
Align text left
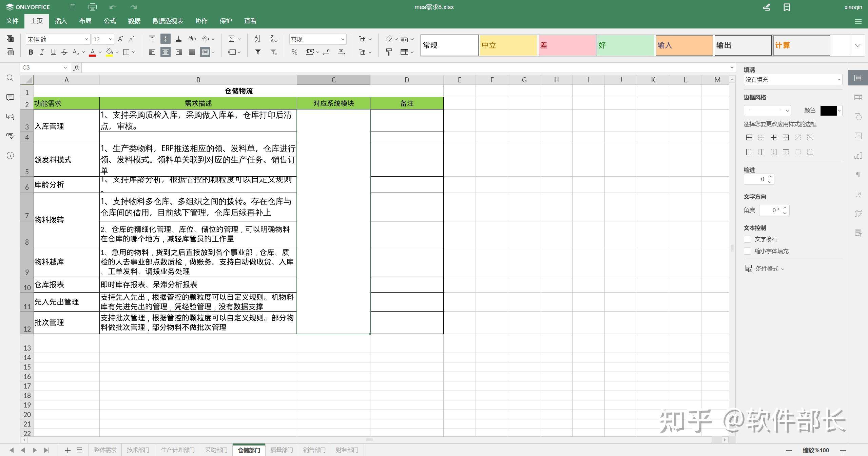[152, 52]
